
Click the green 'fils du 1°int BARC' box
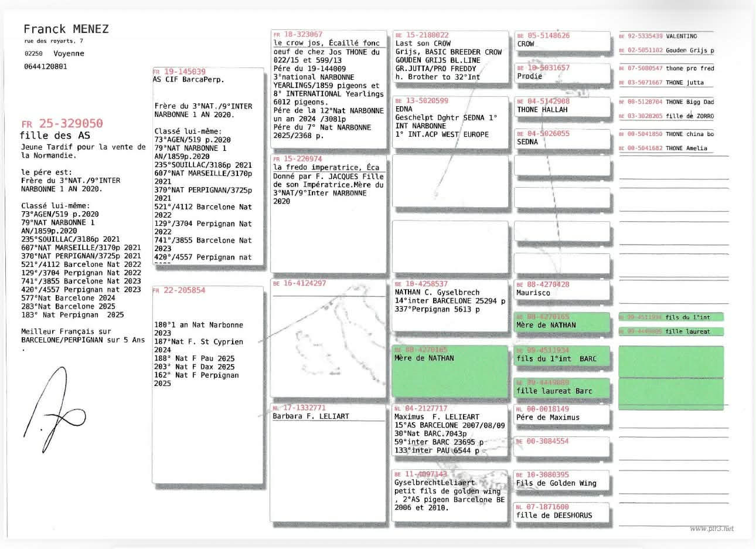tap(562, 355)
